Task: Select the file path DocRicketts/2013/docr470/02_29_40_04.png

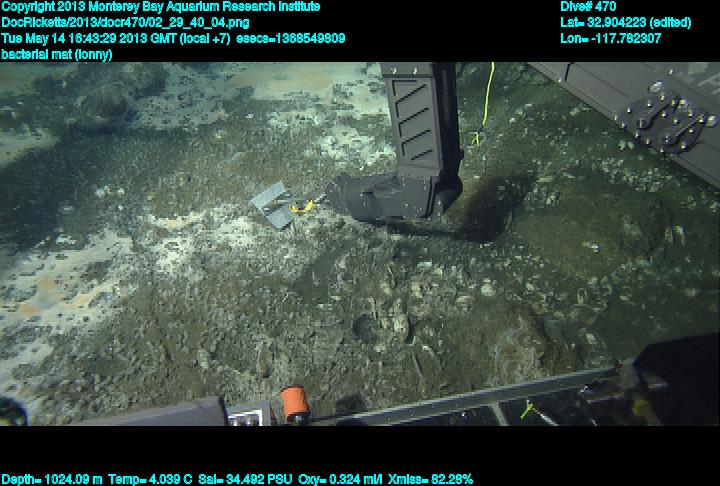Action: click(125, 23)
